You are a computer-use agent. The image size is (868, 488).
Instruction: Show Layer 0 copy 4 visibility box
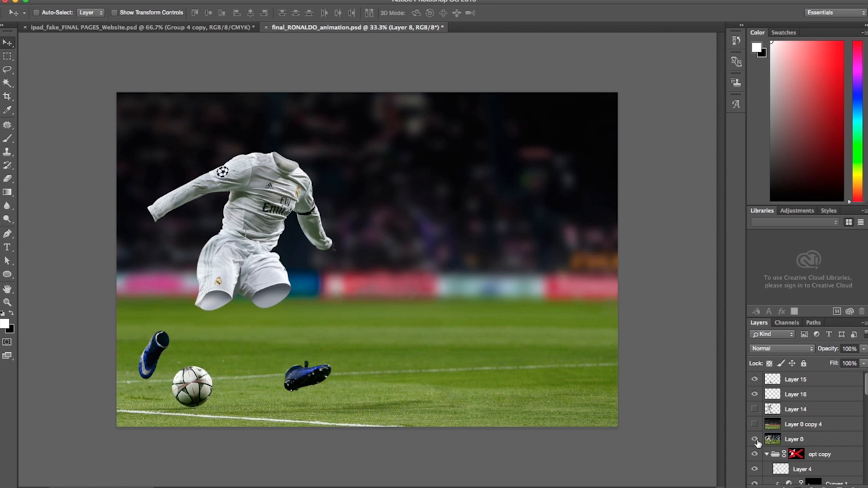point(755,424)
